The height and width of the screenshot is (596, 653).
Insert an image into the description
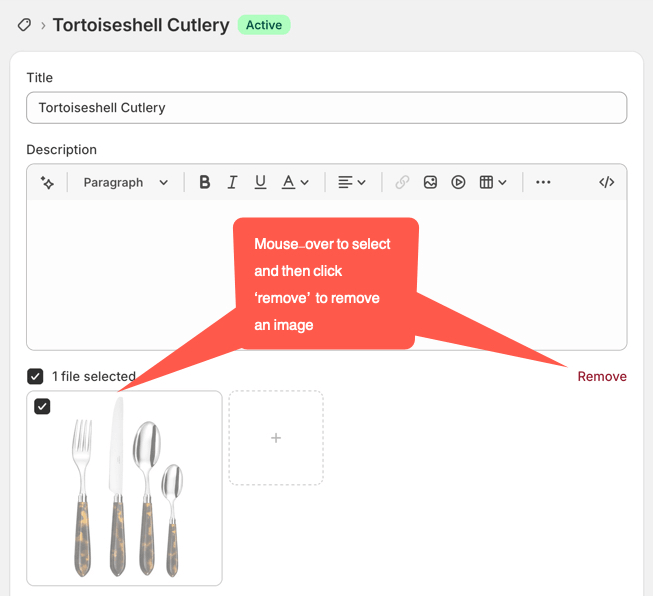point(430,182)
